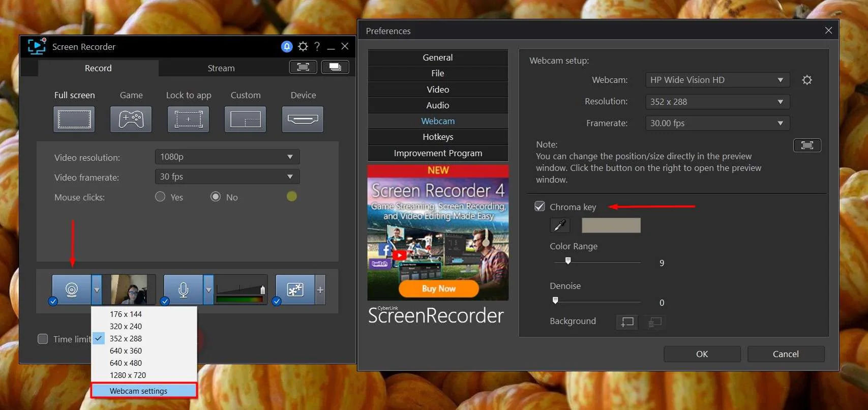Viewport: 868px width, 410px height.
Task: Toggle the webcam enabled checkmark badge
Action: [53, 302]
